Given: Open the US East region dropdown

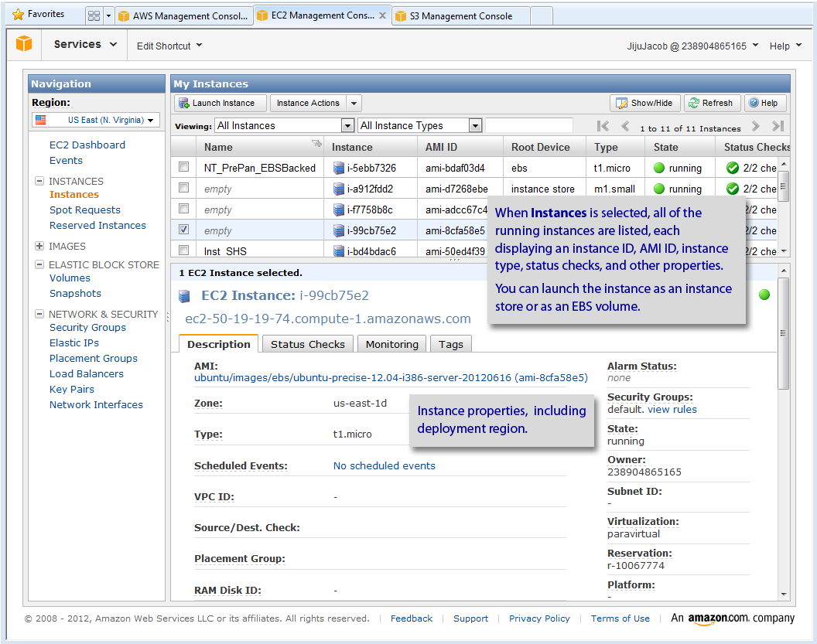Looking at the screenshot, I should 96,120.
